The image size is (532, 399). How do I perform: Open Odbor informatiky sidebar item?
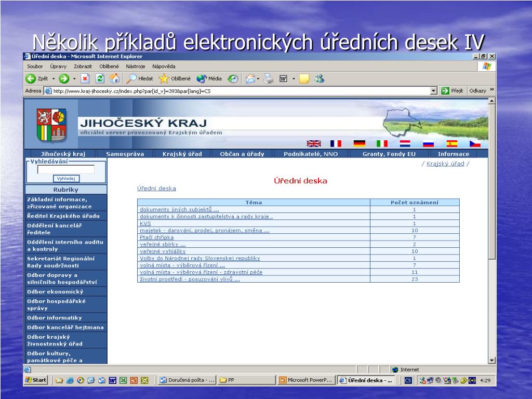pyautogui.click(x=66, y=318)
